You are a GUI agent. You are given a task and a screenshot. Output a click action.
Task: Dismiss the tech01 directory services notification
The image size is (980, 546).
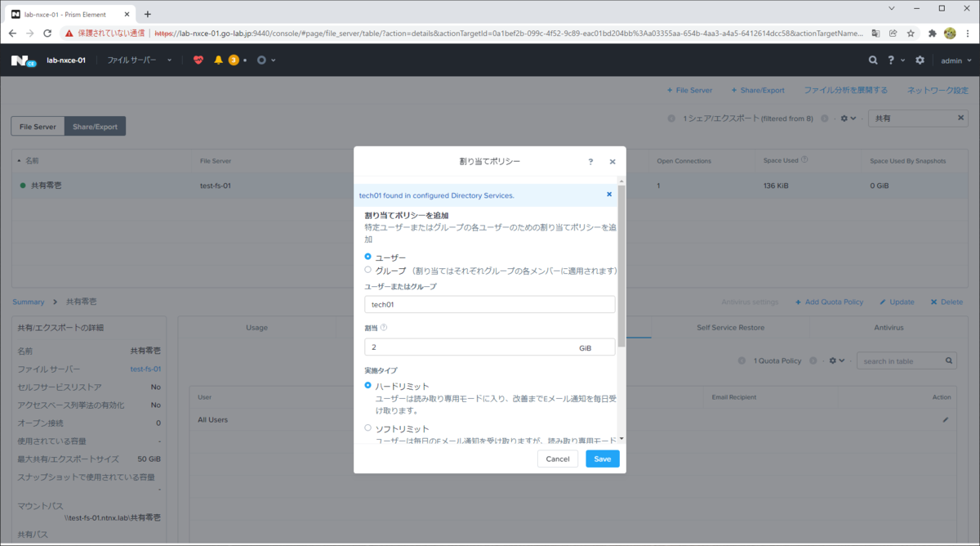pyautogui.click(x=608, y=194)
